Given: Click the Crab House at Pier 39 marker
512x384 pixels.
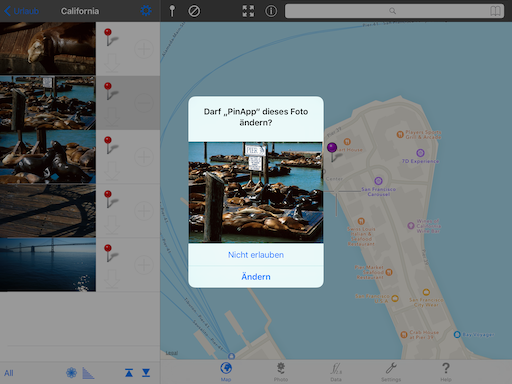Looking at the screenshot, I should click(x=404, y=335).
